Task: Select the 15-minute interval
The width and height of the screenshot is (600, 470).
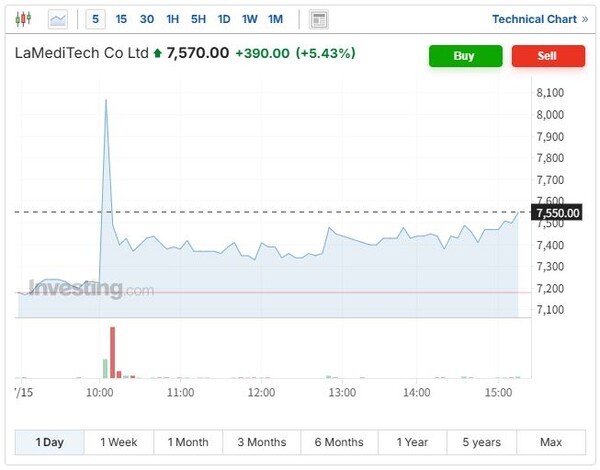Action: point(121,19)
